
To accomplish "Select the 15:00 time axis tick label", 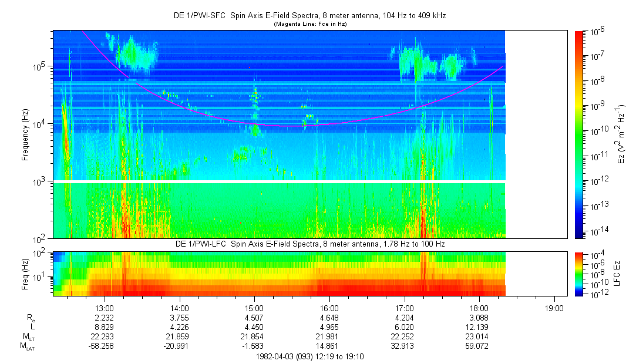I will [x=254, y=308].
